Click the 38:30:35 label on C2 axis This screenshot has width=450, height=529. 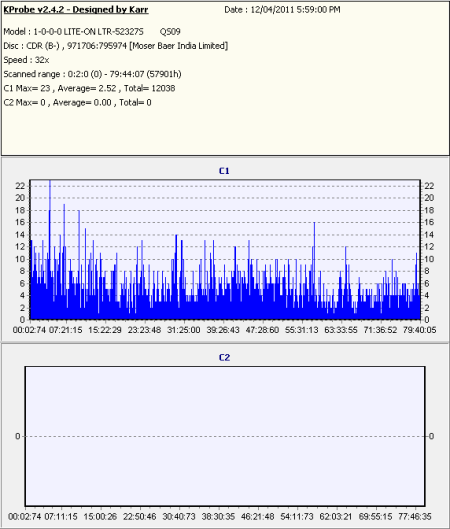218,517
